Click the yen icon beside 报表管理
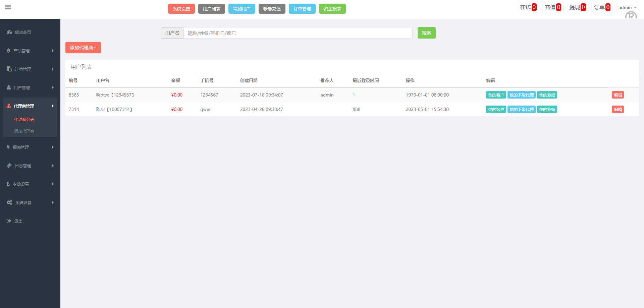 (8, 147)
